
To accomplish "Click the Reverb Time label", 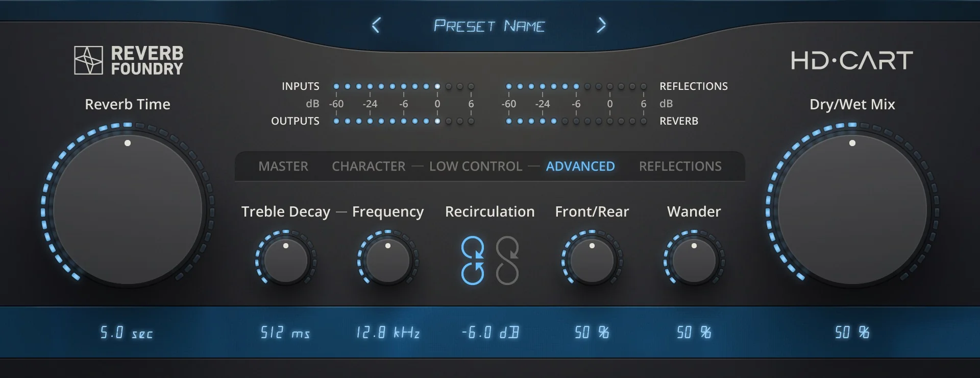I will click(128, 104).
